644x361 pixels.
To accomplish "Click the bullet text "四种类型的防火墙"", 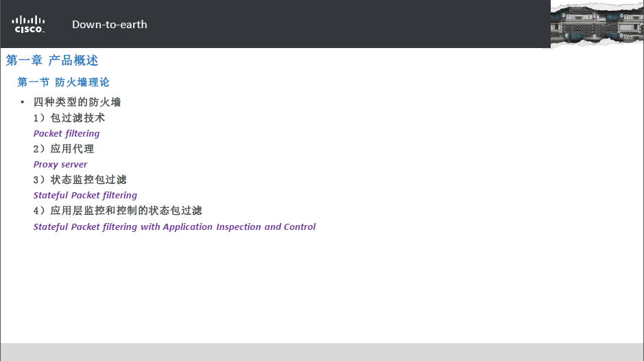I will point(77,102).
